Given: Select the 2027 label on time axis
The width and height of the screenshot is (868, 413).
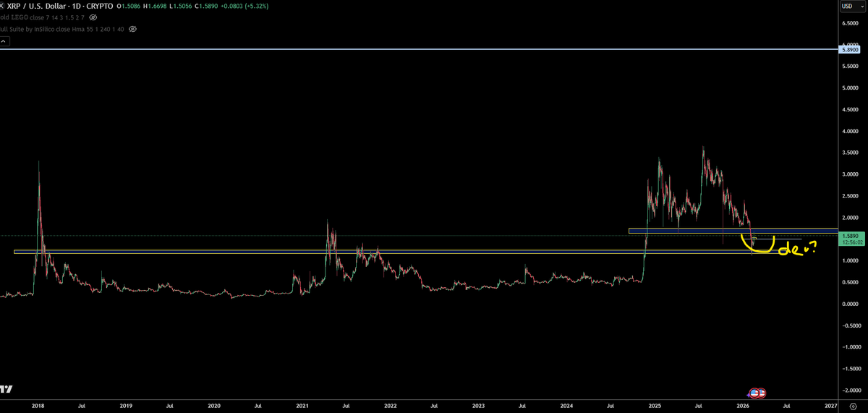Looking at the screenshot, I should 830,406.
